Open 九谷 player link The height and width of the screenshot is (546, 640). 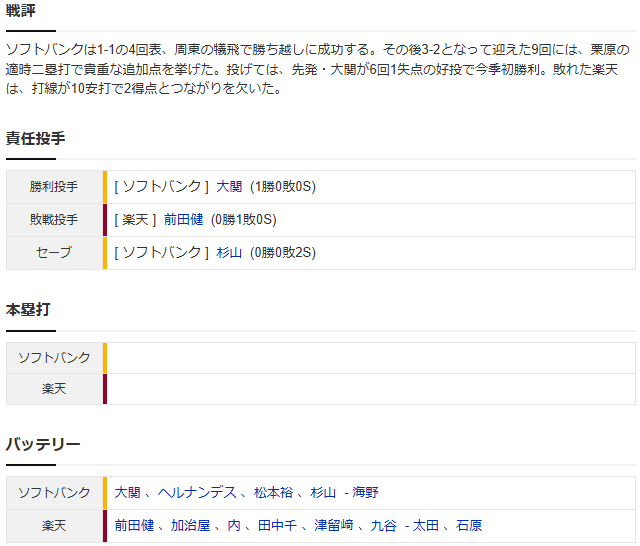[384, 525]
